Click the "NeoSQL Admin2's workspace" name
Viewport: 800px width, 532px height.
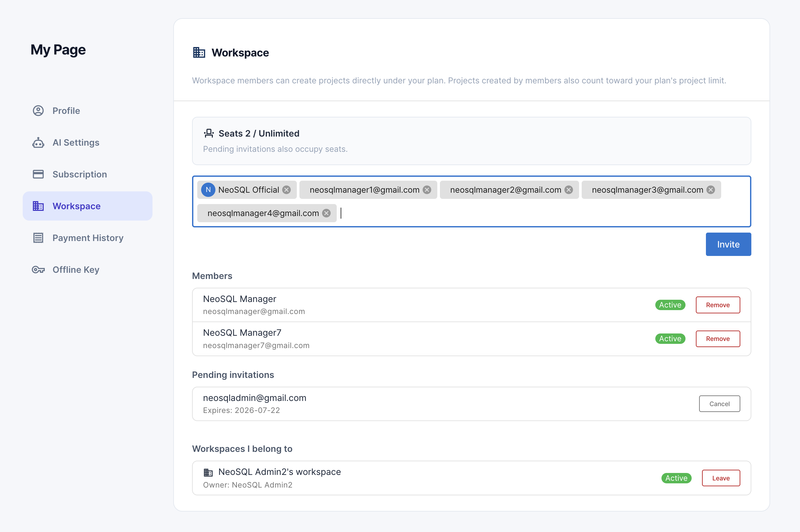(x=280, y=472)
